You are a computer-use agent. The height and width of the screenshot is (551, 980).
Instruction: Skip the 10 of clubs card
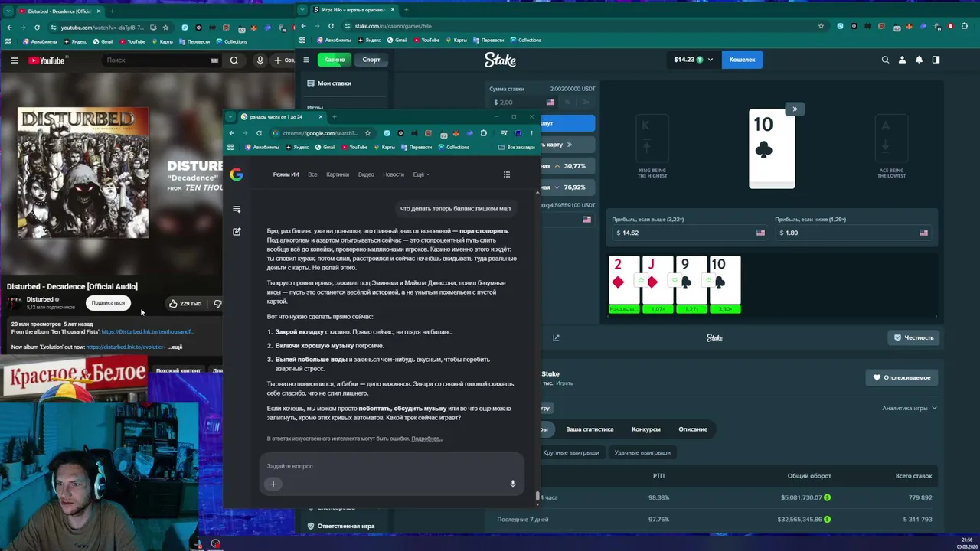coord(795,109)
